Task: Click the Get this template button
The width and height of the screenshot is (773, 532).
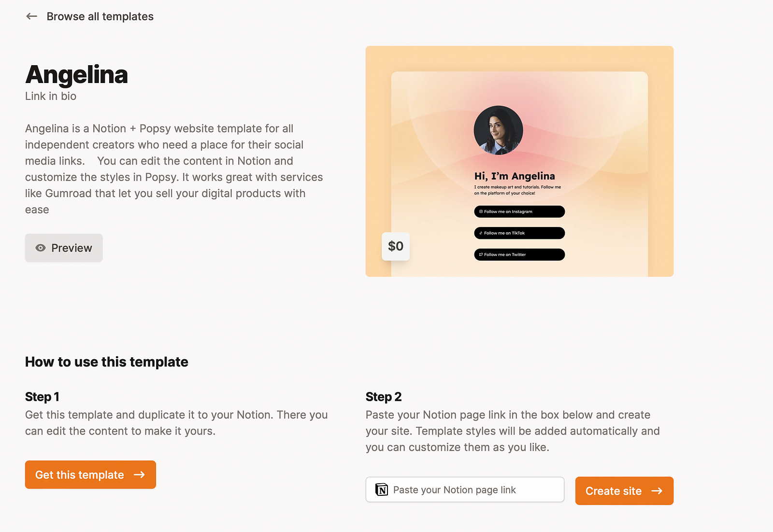Action: coord(90,475)
